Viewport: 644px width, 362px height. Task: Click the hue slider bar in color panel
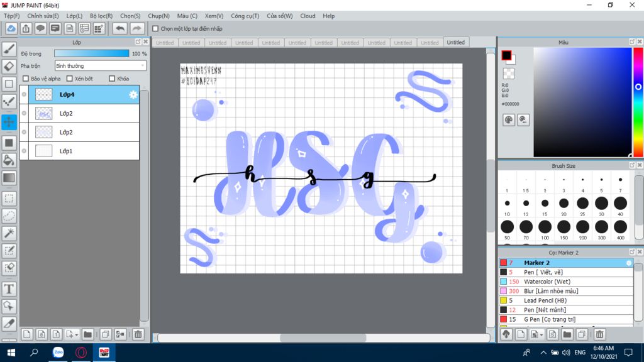tap(638, 102)
